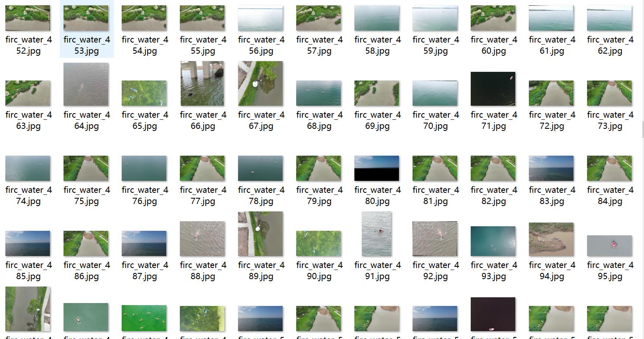644x339 pixels.
Task: Open the firc_water_466.jpg bridge pillar image
Action: click(x=202, y=83)
